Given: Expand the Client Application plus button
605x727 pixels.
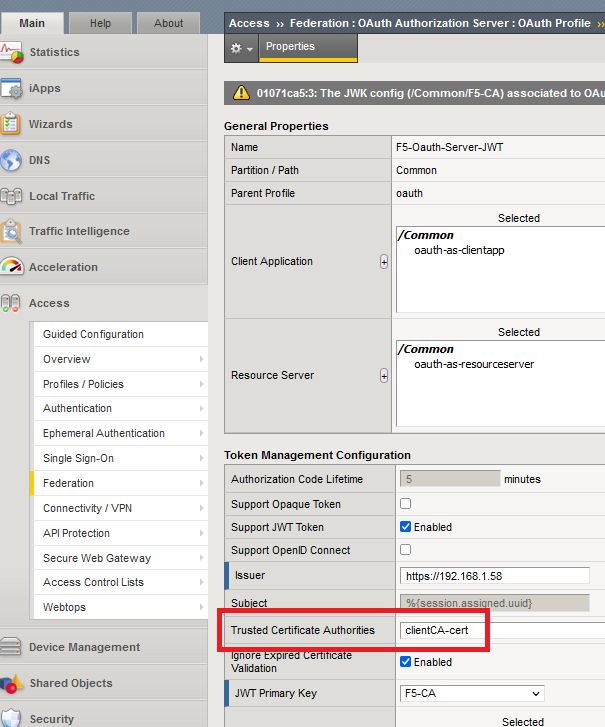Looking at the screenshot, I should point(384,262).
